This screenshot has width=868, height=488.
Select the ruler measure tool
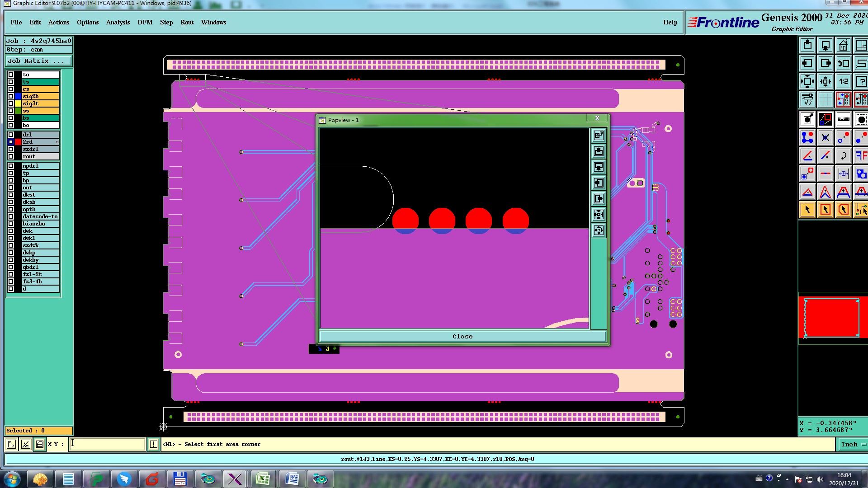pyautogui.click(x=843, y=120)
